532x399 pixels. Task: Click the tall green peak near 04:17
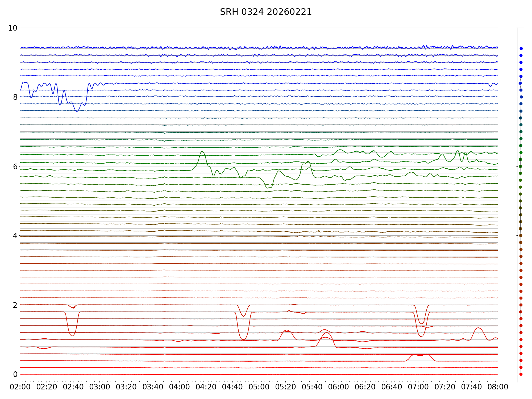pyautogui.click(x=202, y=152)
